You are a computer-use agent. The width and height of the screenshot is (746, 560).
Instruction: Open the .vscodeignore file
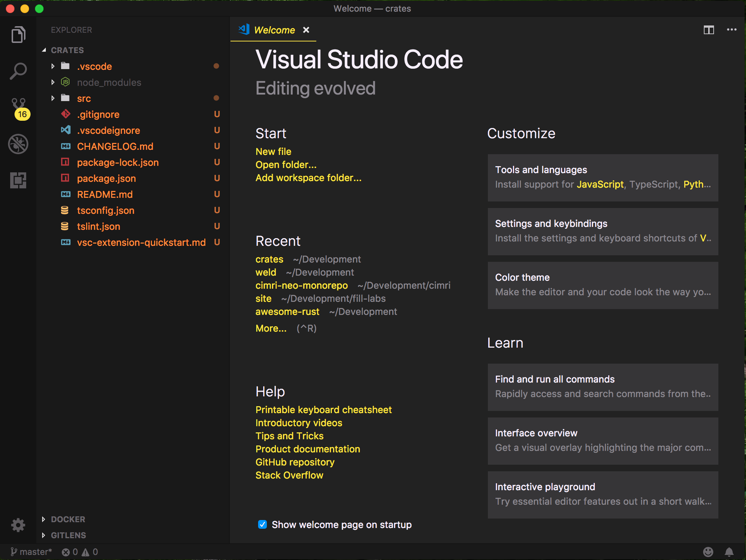133,130
